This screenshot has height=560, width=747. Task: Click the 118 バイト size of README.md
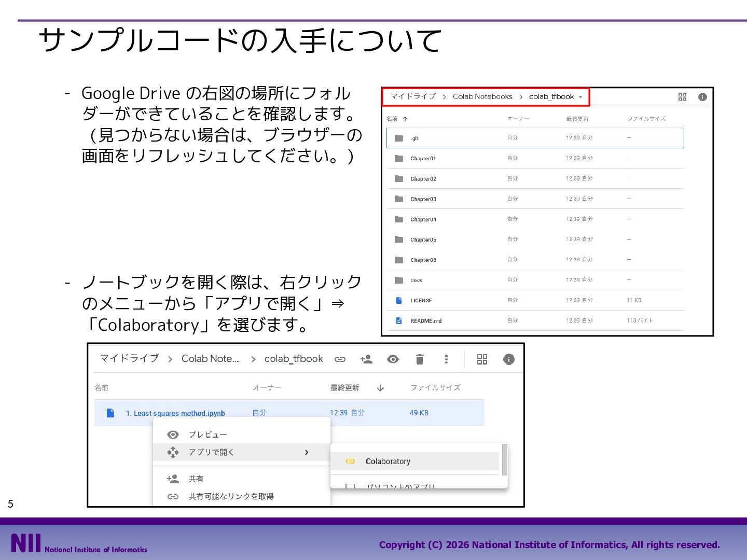point(640,320)
